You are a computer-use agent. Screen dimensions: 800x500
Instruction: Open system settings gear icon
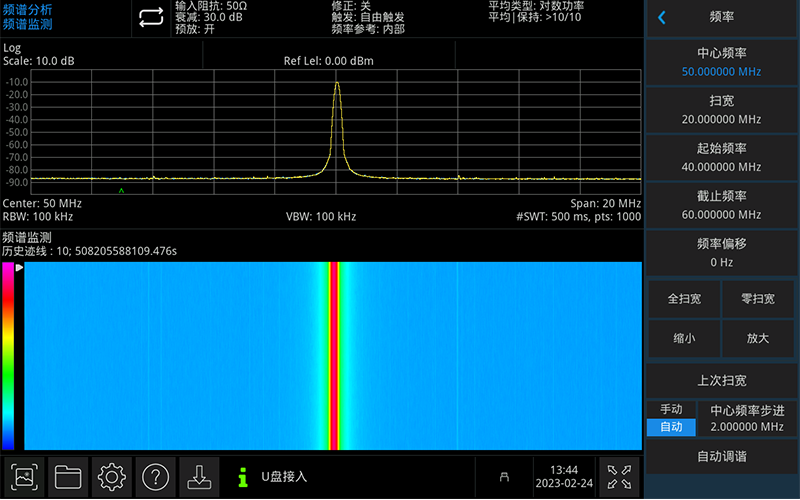click(111, 477)
